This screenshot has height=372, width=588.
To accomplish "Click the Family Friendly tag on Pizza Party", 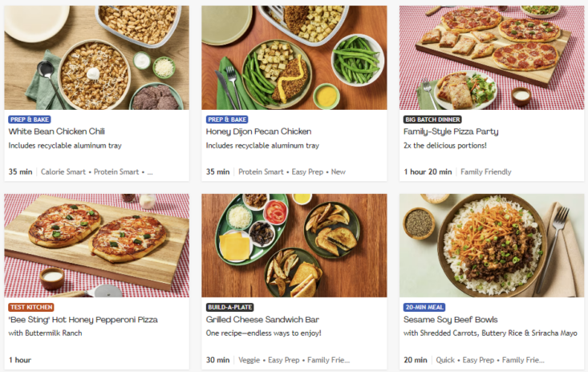I will point(485,172).
